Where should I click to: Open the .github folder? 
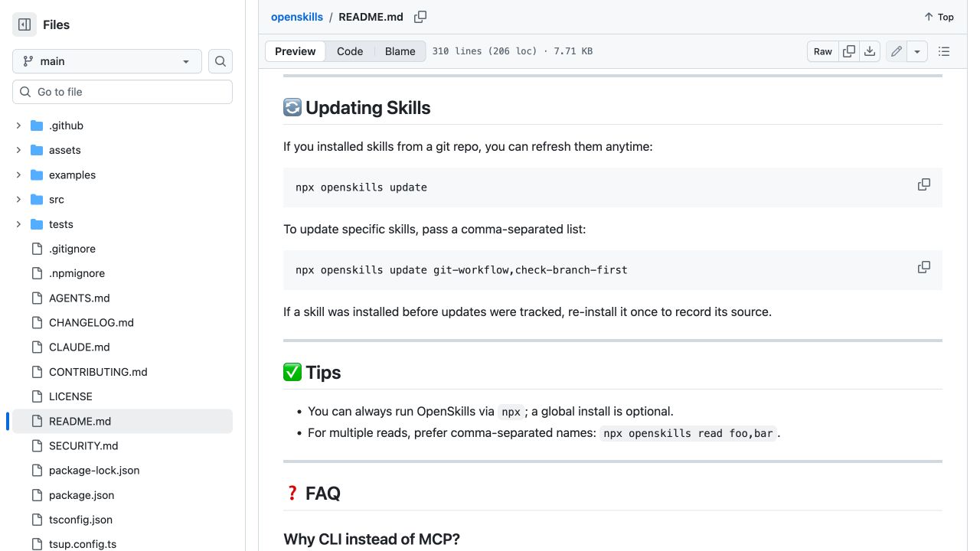point(66,126)
